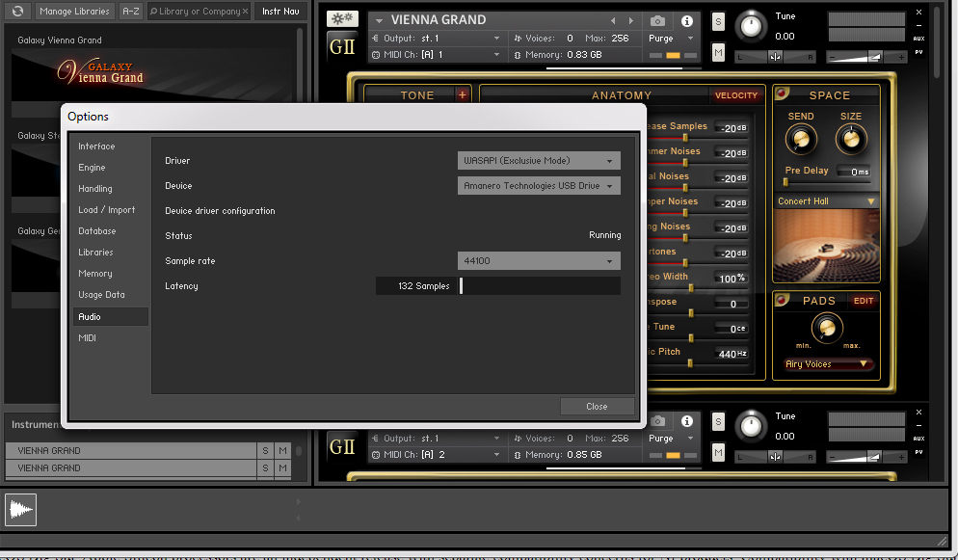
Task: Solo the second Vienna Grand instrument
Action: pos(719,422)
